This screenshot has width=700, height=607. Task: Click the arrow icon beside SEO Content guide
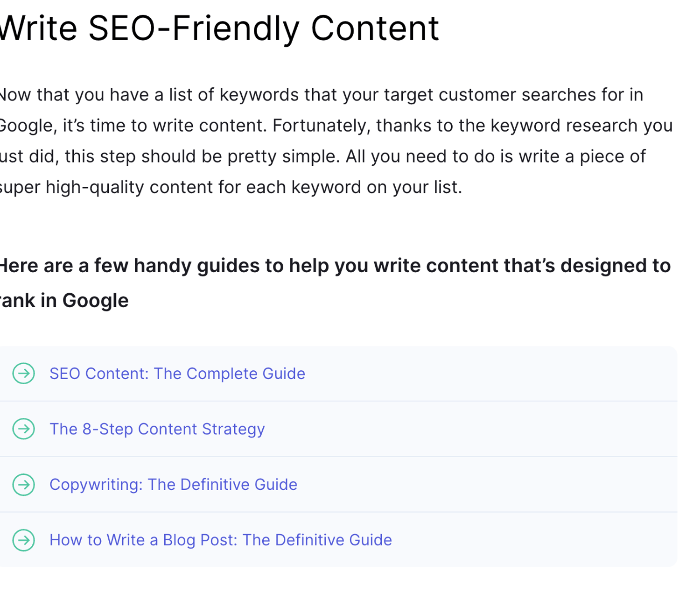(x=23, y=374)
